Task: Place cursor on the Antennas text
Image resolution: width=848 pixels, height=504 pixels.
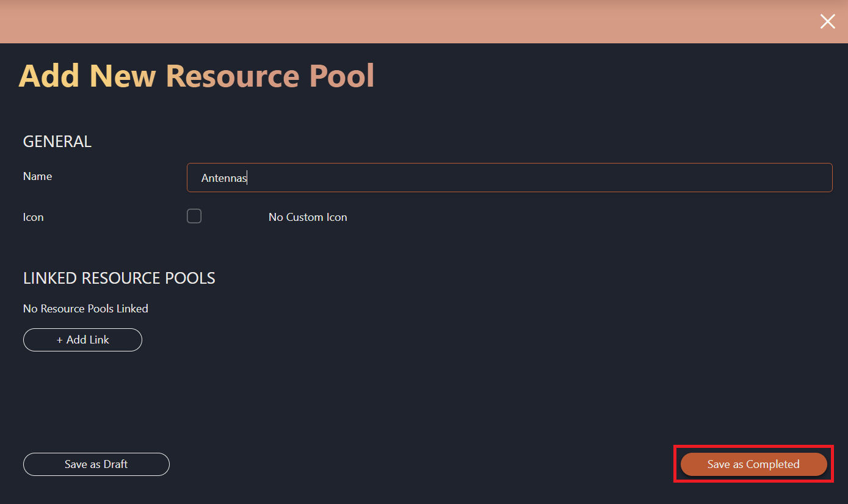Action: pos(223,178)
